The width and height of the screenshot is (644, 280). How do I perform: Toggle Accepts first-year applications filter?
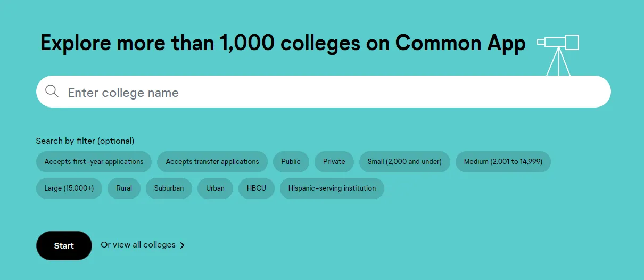[x=94, y=161]
